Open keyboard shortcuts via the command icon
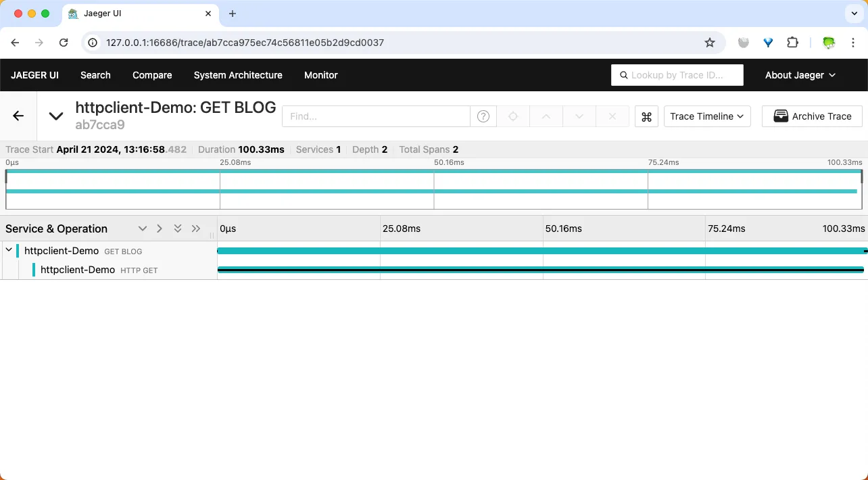Viewport: 868px width, 480px height. point(646,116)
